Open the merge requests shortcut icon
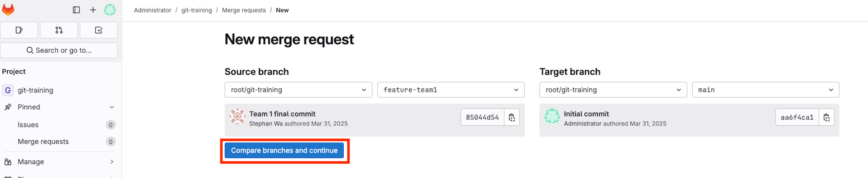The height and width of the screenshot is (178, 868). [59, 30]
